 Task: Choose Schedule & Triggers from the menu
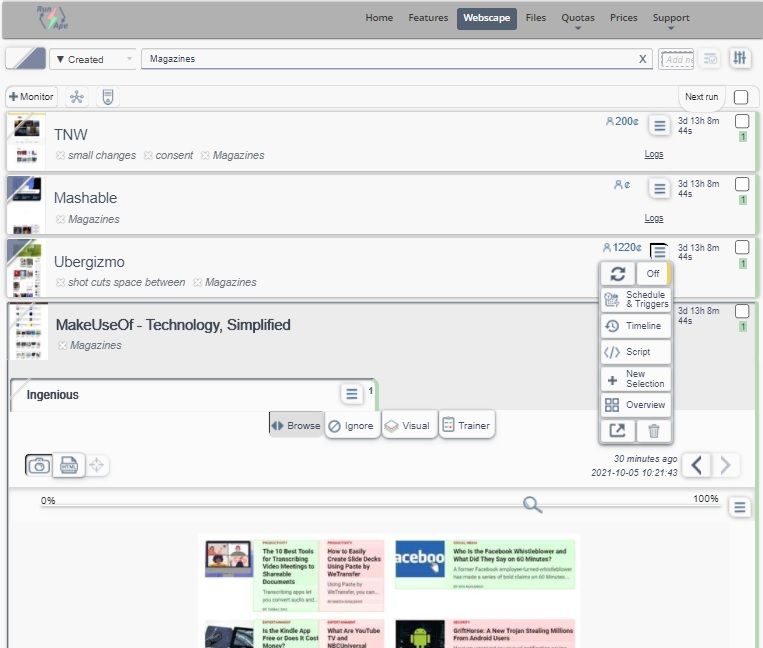(636, 299)
